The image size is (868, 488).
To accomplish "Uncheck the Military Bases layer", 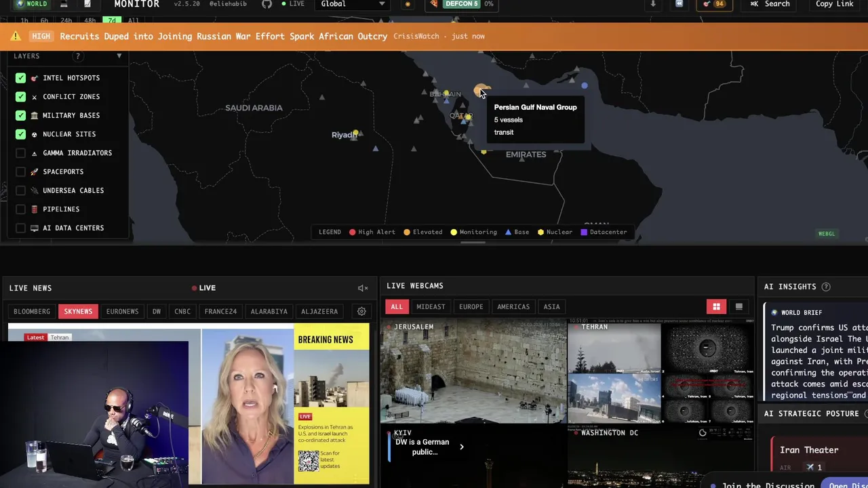I will [20, 116].
